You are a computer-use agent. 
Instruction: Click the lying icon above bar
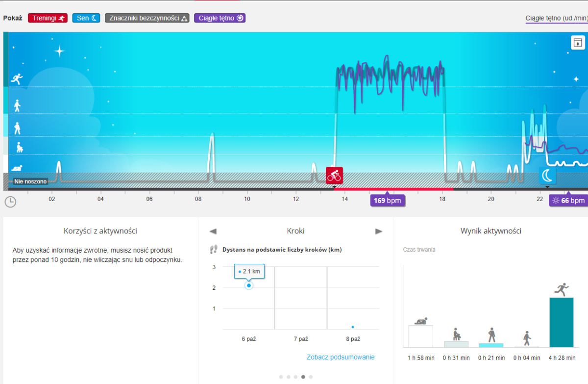tap(421, 321)
